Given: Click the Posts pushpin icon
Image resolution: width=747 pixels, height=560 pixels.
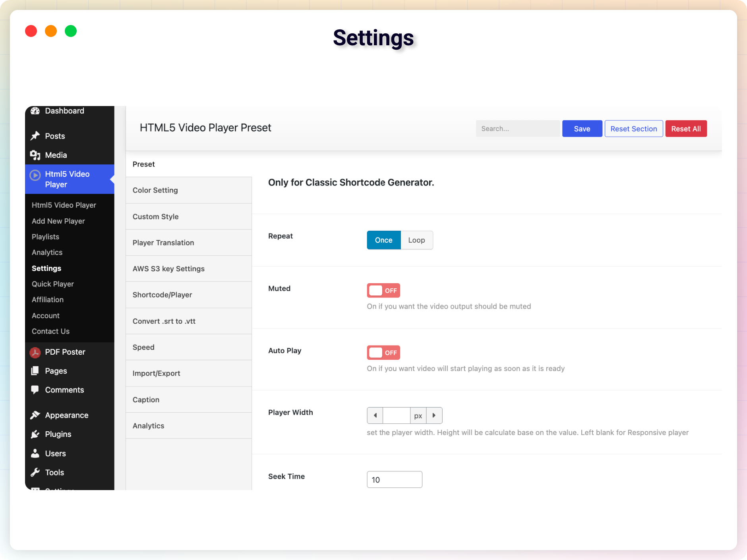Looking at the screenshot, I should pos(35,136).
